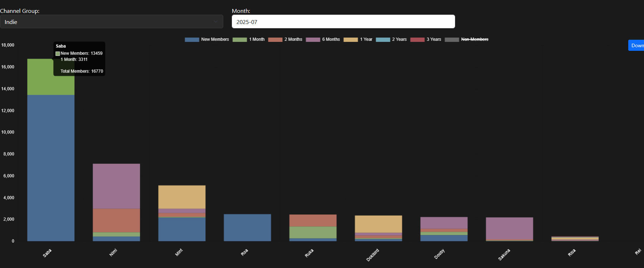This screenshot has height=268, width=644.
Task: Click the 3 Years legend label
Action: pyautogui.click(x=434, y=39)
